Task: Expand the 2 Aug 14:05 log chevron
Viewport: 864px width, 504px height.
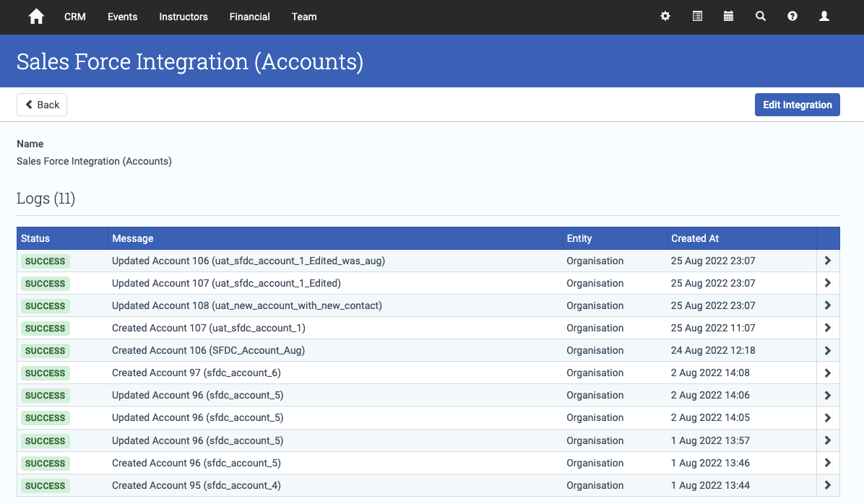Action: coord(828,417)
